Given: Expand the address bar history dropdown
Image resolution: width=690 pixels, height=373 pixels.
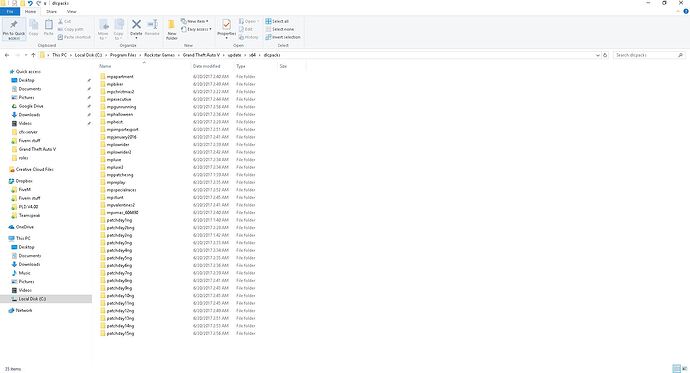Looking at the screenshot, I should click(x=598, y=55).
